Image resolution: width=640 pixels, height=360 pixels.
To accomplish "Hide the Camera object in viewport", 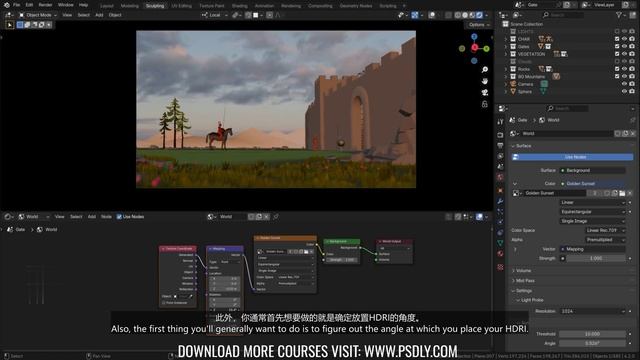I will 624,84.
